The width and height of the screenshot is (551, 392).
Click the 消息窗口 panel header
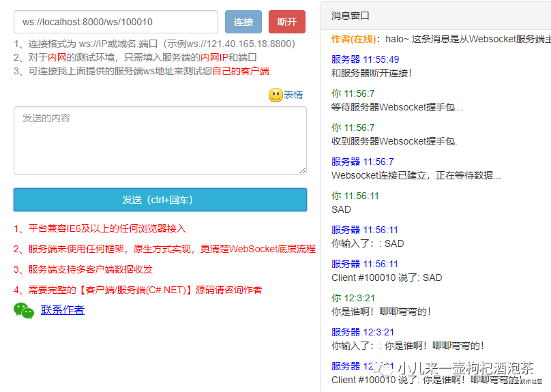click(436, 16)
